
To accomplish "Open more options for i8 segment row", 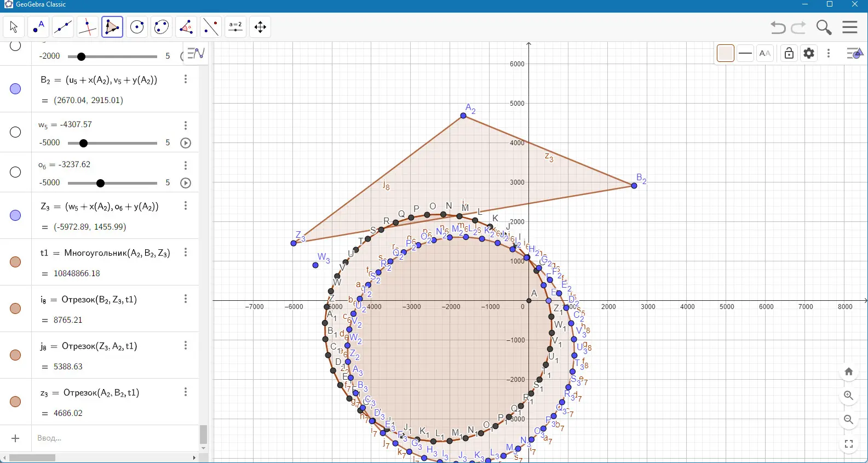I will (186, 299).
